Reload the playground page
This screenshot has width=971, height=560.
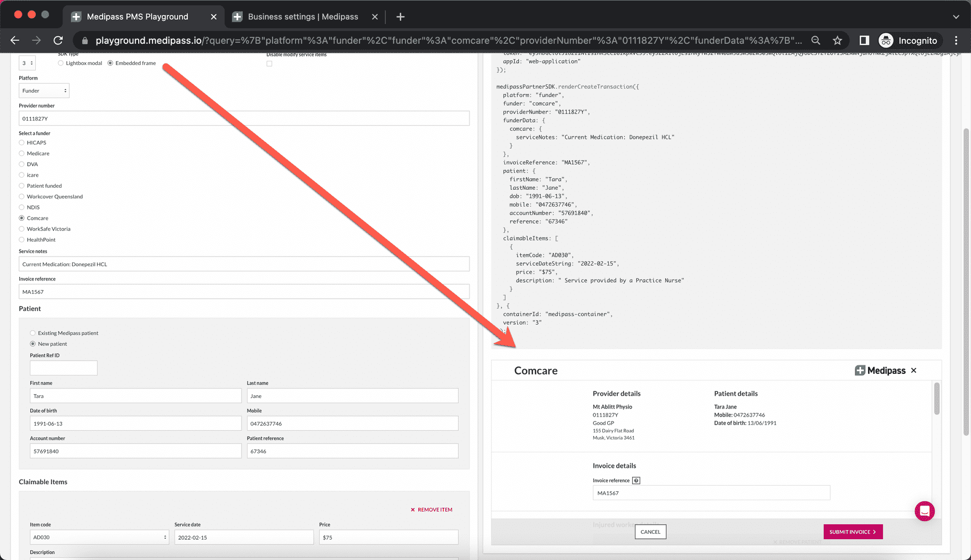point(58,41)
